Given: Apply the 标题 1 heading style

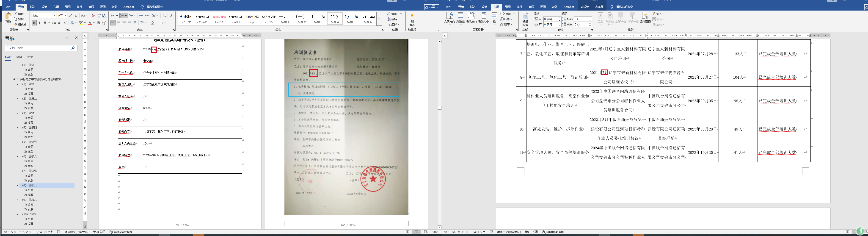Looking at the screenshot, I should (285, 19).
